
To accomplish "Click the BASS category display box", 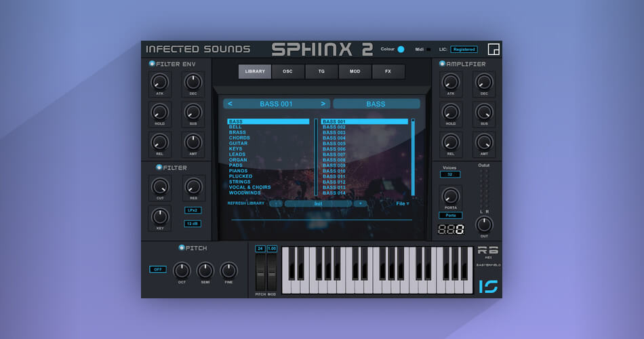I will coord(376,104).
